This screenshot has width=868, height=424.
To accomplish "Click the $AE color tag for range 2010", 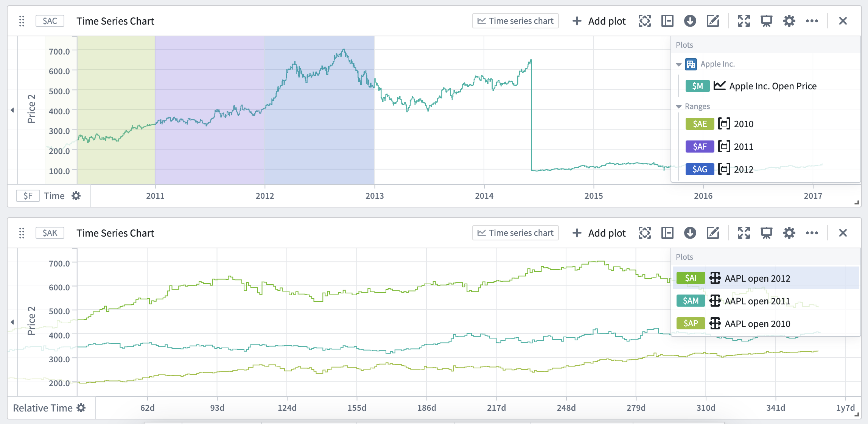I will coord(700,124).
